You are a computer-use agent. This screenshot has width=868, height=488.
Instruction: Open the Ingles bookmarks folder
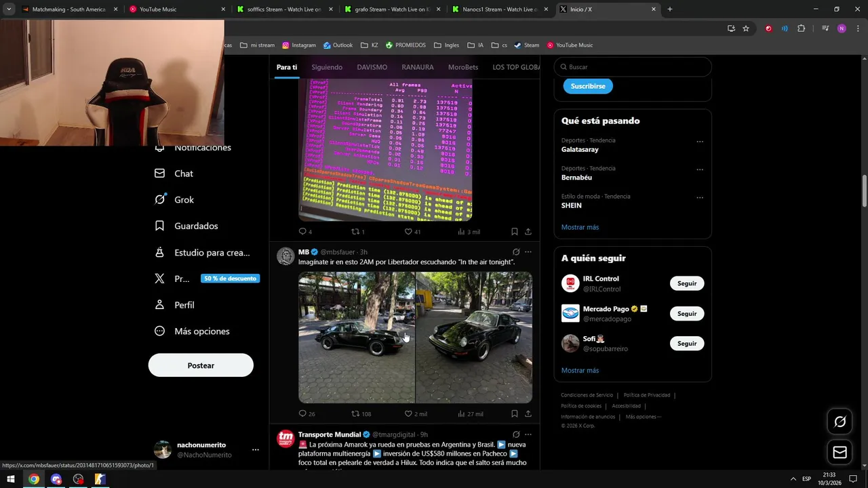point(446,45)
